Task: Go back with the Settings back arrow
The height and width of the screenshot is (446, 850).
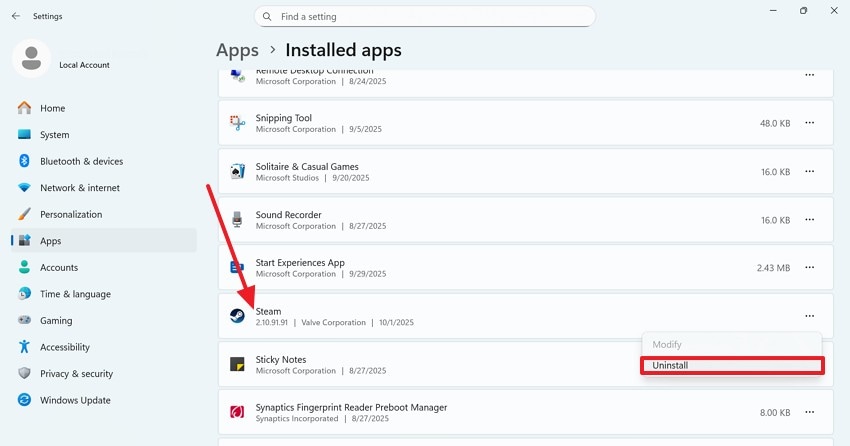Action: click(15, 16)
